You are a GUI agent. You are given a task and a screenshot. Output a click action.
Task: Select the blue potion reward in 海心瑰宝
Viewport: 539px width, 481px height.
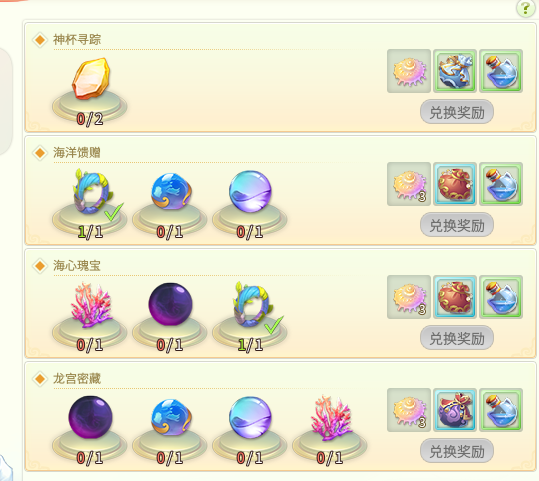(501, 297)
